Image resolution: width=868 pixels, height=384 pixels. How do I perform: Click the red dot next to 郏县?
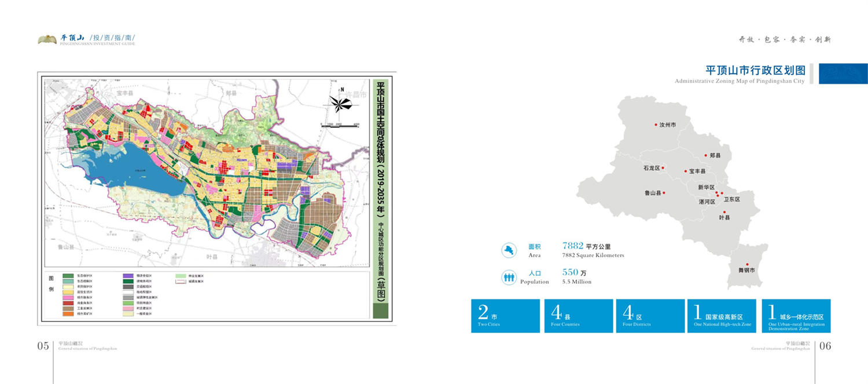click(x=705, y=155)
